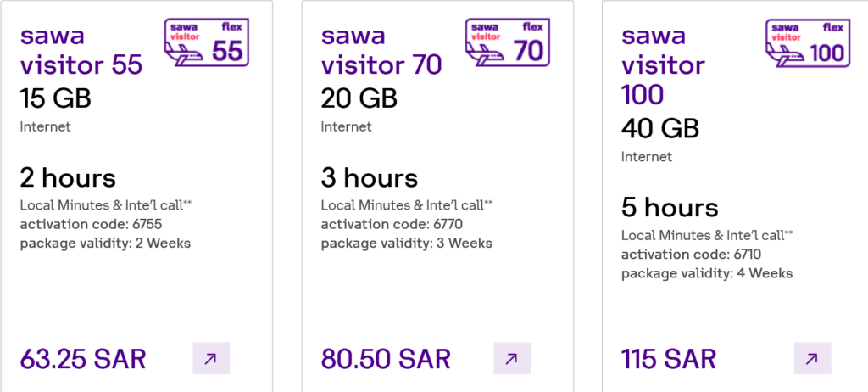Click the "3 hours" call allowance heading
This screenshot has width=868, height=392.
tap(369, 178)
